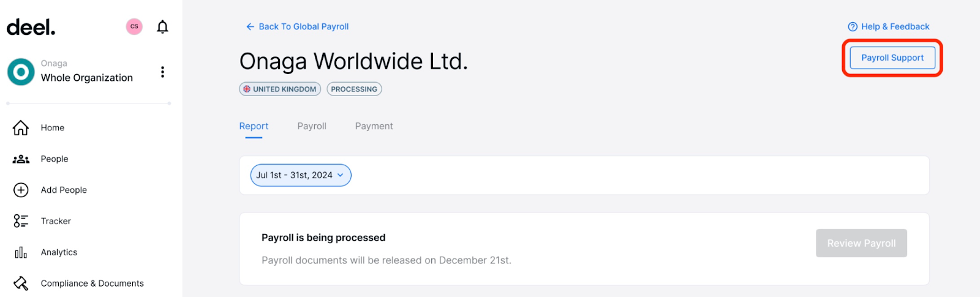Open the organization three-dot menu
Image resolution: width=980 pixels, height=297 pixels.
point(162,72)
